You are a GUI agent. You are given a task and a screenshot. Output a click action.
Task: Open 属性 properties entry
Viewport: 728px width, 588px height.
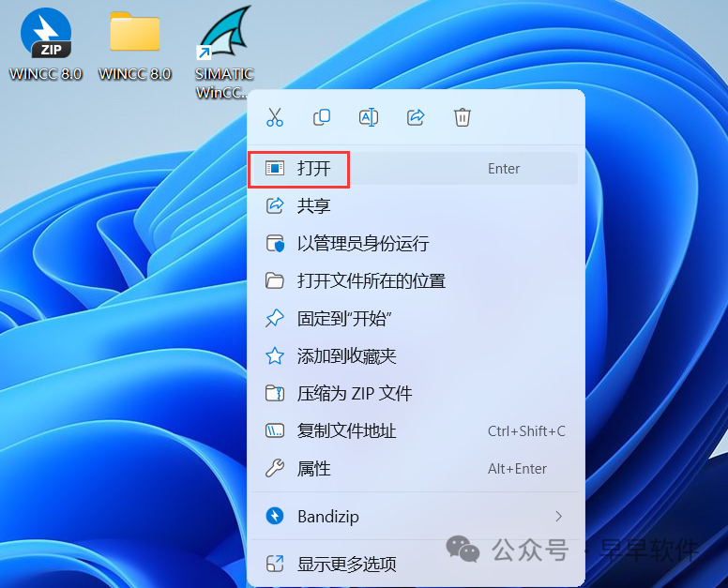point(314,469)
